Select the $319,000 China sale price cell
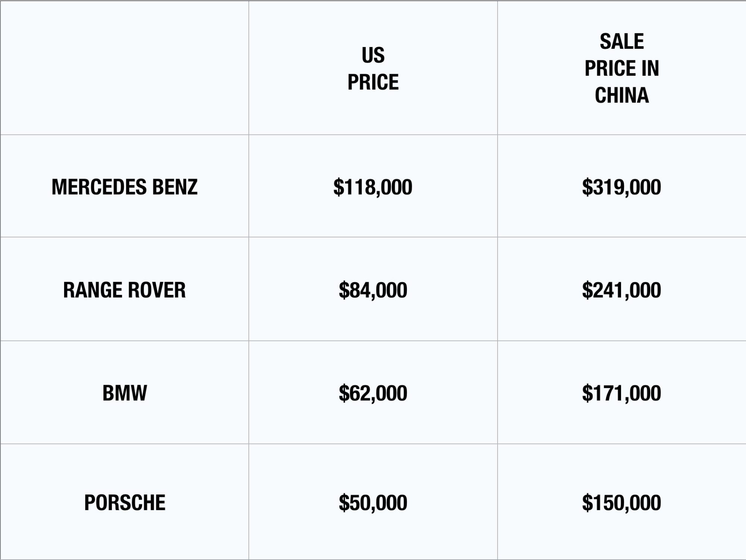 [x=621, y=187]
